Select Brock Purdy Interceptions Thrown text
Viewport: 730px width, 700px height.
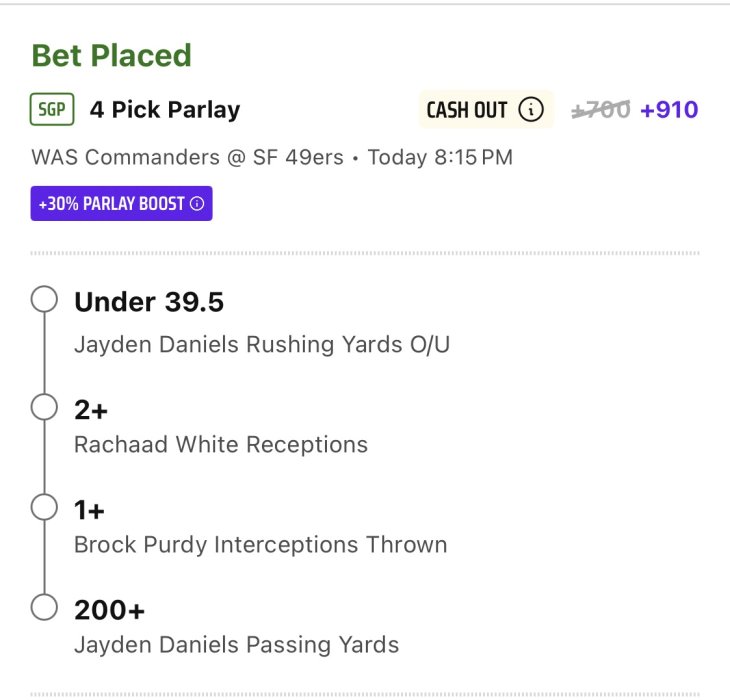(261, 545)
